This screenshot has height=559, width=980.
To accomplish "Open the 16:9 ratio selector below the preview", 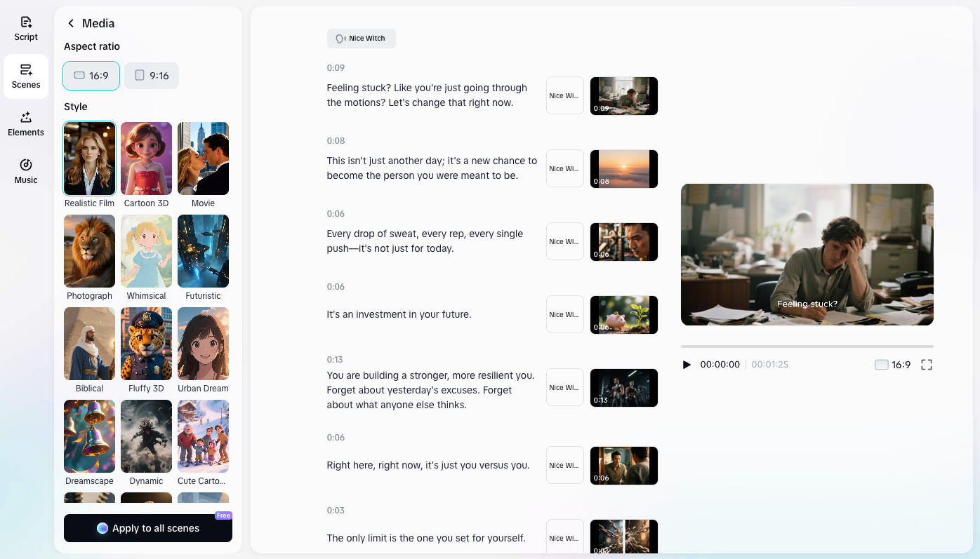I will tap(893, 365).
